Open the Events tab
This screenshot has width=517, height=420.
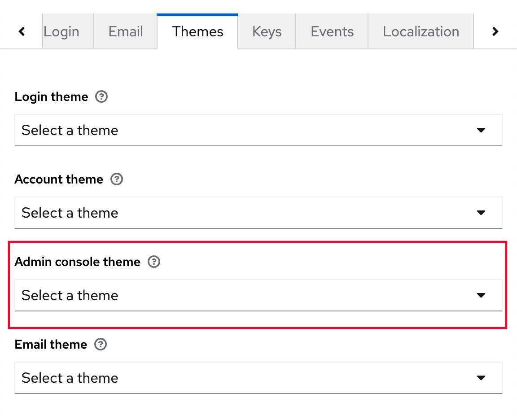pos(332,31)
